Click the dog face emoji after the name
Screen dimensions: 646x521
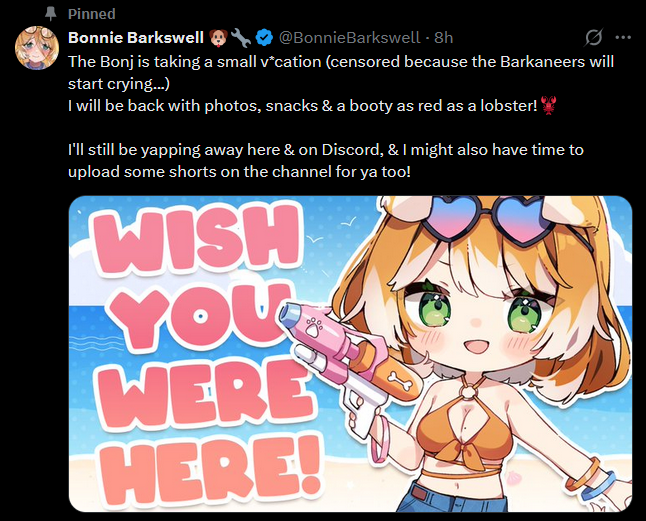[218, 38]
